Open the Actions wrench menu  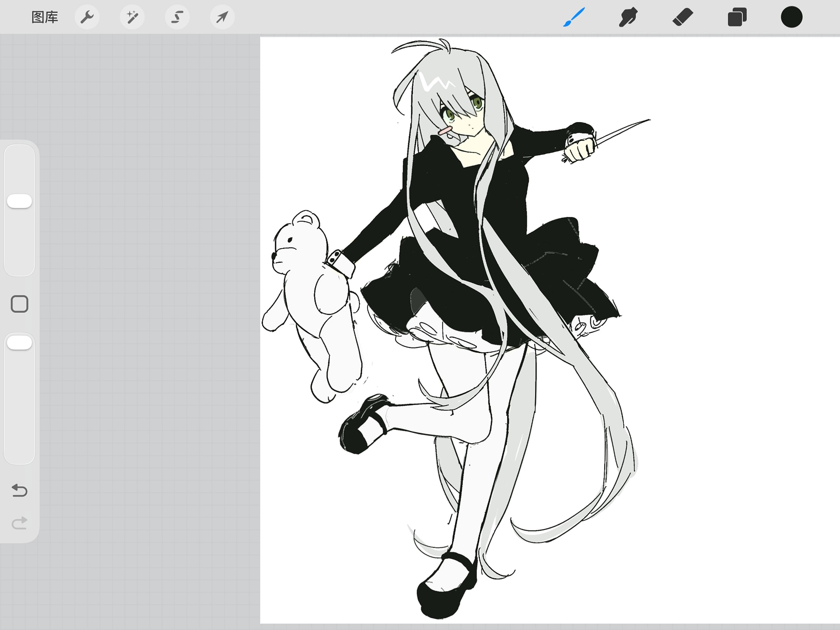click(x=87, y=17)
